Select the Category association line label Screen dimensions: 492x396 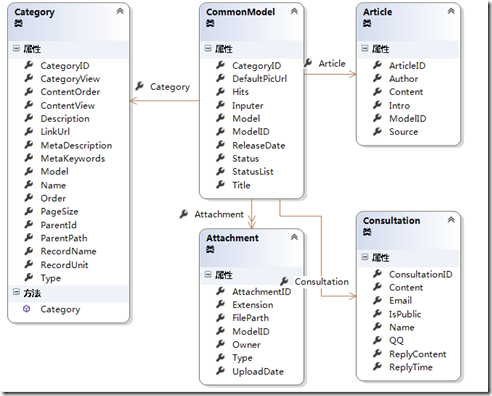coord(170,87)
